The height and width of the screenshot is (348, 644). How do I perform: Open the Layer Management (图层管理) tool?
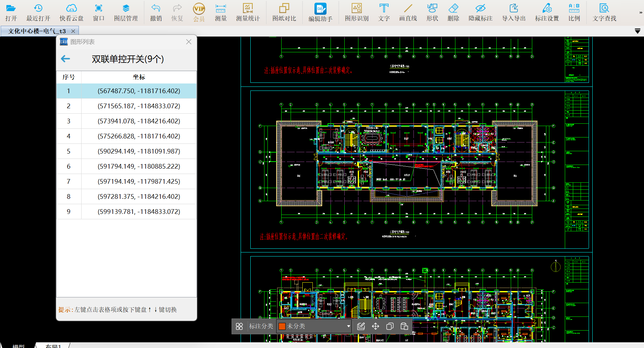point(126,12)
